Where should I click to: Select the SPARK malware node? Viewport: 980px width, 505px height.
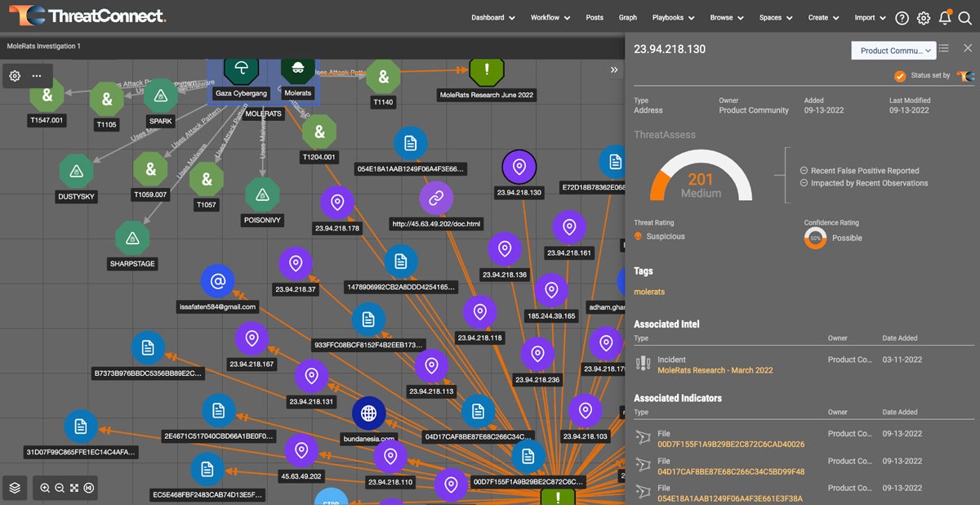coord(161,96)
